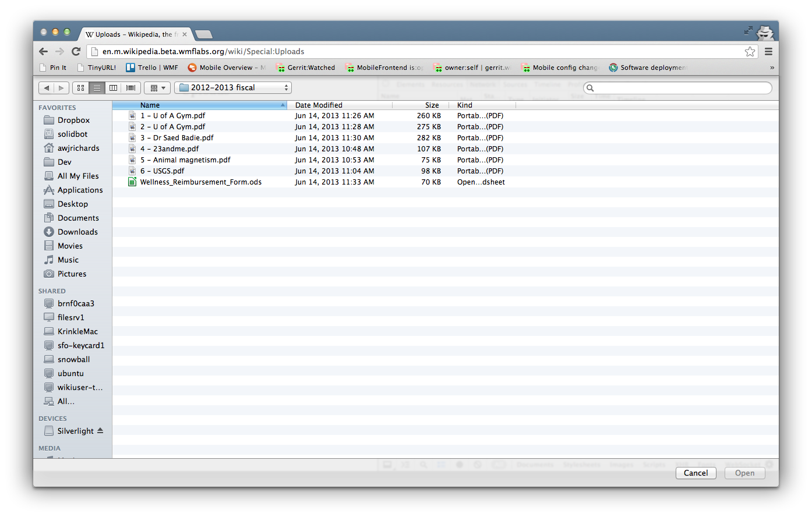Viewport: 812px width, 517px height.
Task: Select the Uploads – Wikipedia tab
Action: (x=136, y=34)
